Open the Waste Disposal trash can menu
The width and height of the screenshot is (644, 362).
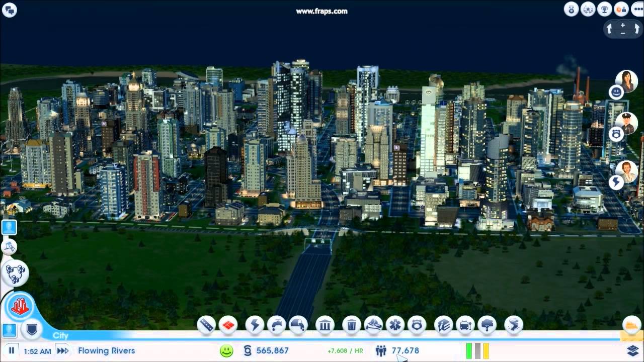352,325
